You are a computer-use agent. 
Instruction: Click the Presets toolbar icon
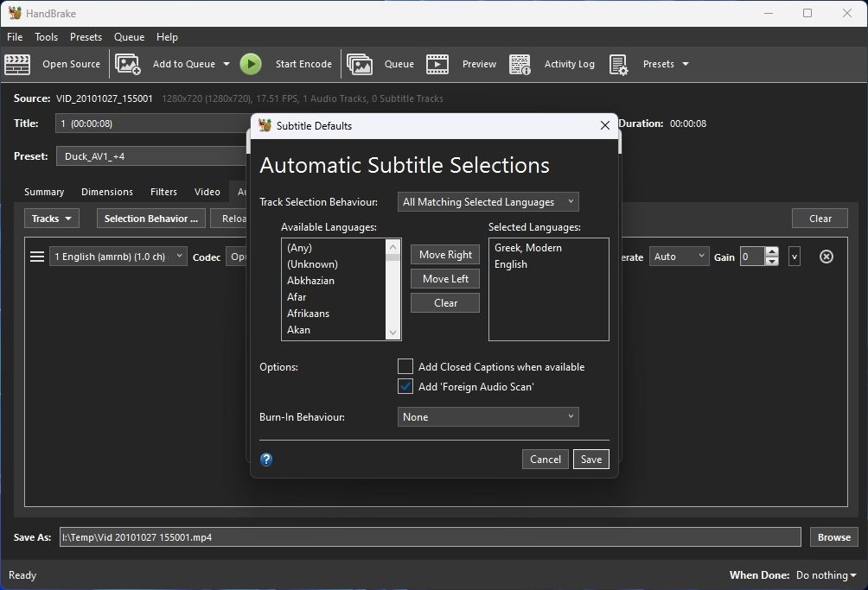(x=619, y=64)
